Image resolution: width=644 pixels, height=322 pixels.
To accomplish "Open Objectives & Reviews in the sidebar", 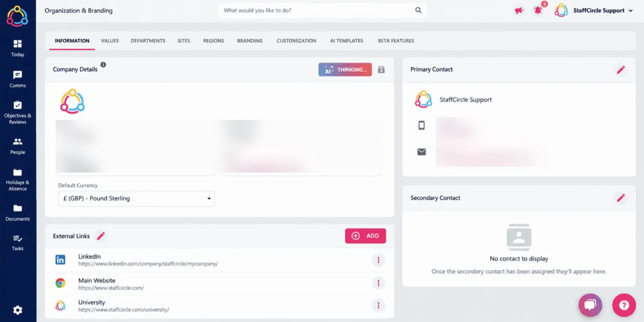I will [x=17, y=112].
